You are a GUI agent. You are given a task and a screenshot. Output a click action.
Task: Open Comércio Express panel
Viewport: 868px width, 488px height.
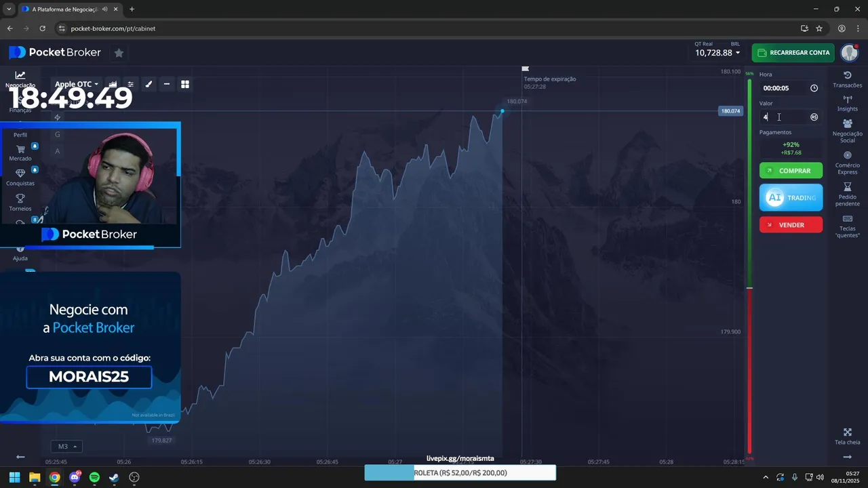pyautogui.click(x=847, y=163)
